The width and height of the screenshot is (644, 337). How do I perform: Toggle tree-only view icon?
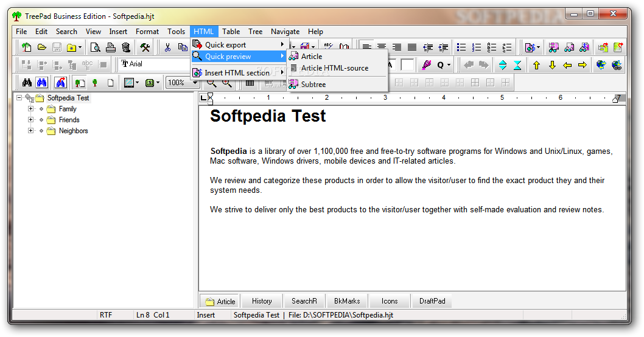[95, 83]
